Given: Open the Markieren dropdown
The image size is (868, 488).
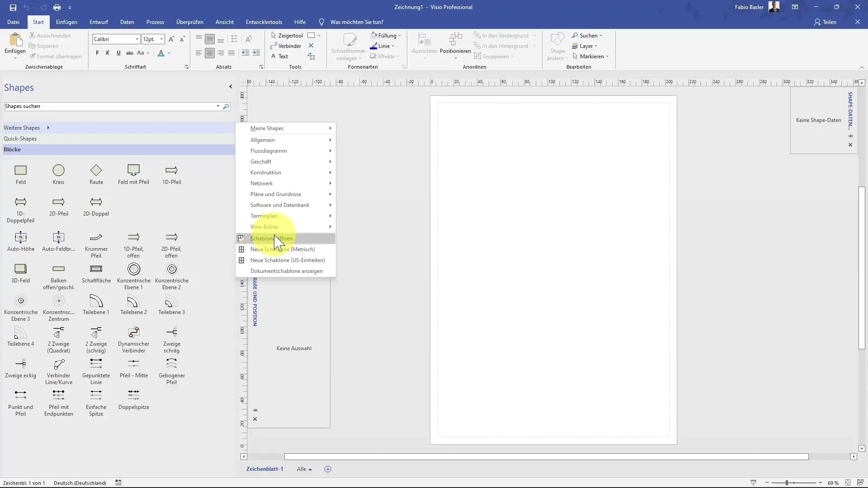Looking at the screenshot, I should click(x=590, y=56).
